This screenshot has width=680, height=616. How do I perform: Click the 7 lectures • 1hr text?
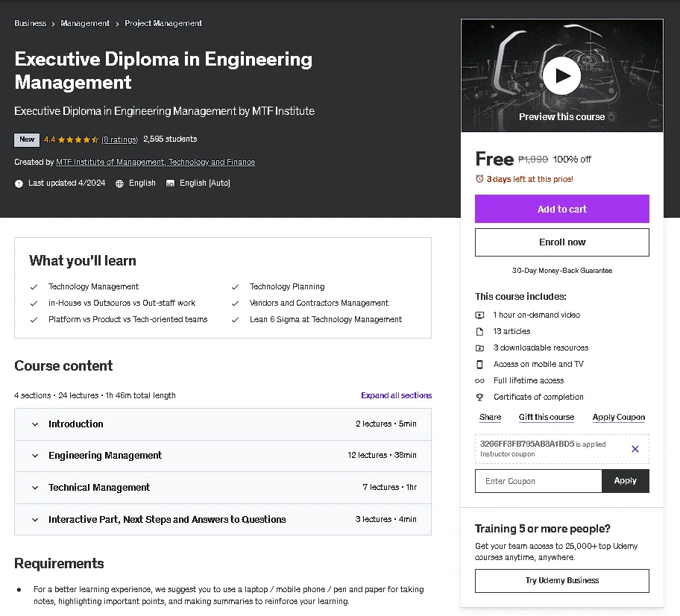(389, 487)
